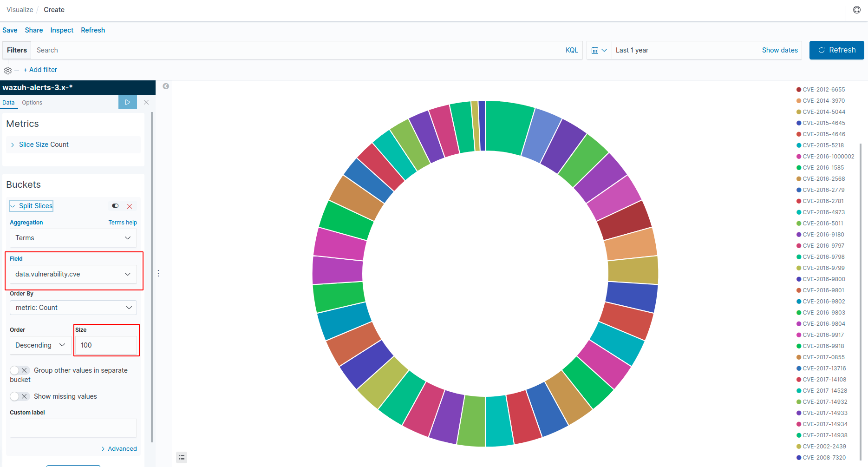Screen dimensions: 868x467
Task: Expand the Advanced options section
Action: [119, 448]
